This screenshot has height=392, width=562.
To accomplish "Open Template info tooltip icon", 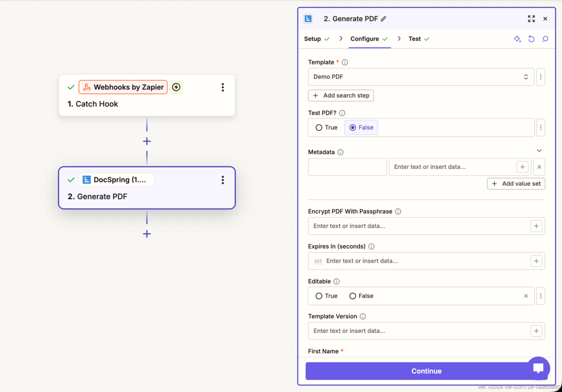I will tap(345, 62).
